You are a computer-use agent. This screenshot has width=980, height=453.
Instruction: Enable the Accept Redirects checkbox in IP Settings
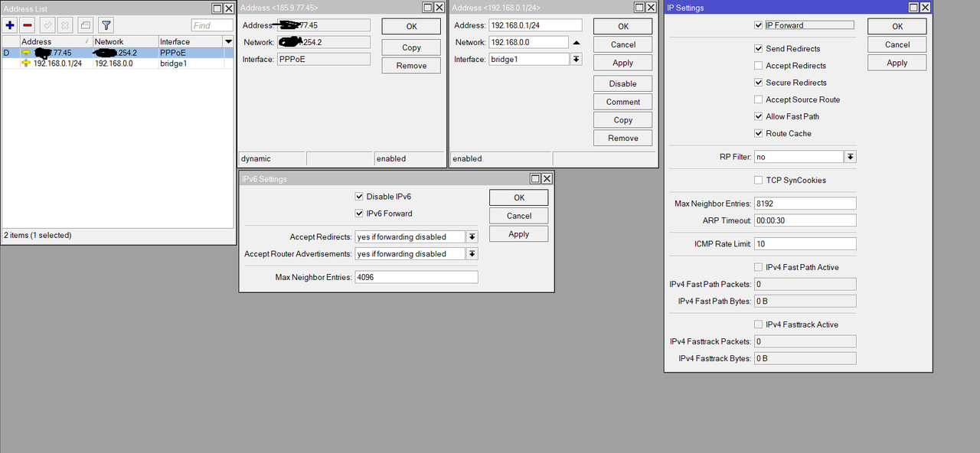click(759, 66)
